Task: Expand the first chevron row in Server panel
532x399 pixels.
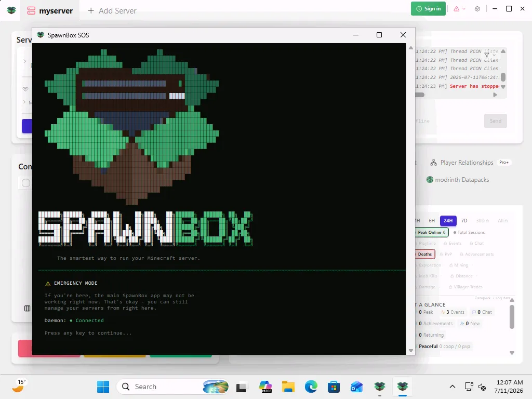Action: point(24,61)
